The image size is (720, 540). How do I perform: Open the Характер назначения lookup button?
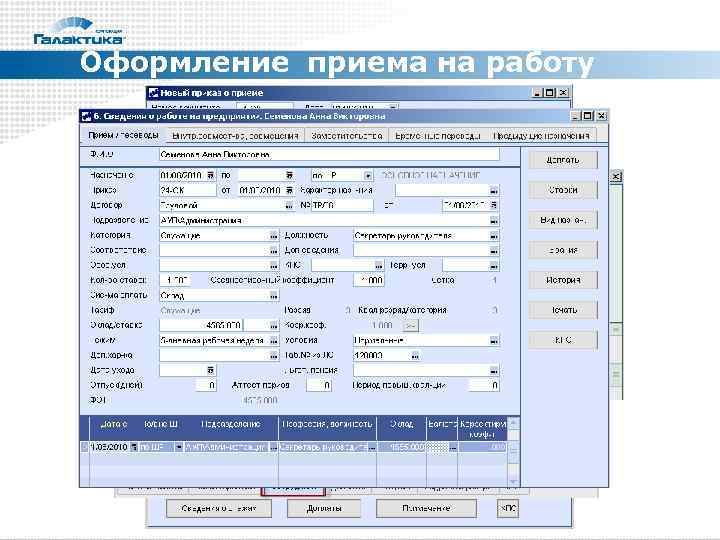tap(494, 190)
